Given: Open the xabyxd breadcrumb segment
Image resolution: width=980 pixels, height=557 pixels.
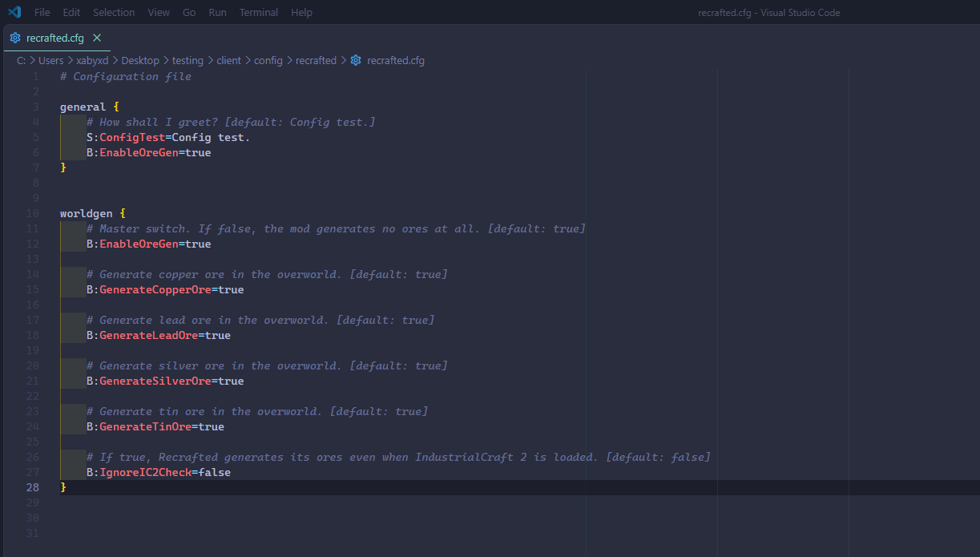Looking at the screenshot, I should tap(92, 60).
